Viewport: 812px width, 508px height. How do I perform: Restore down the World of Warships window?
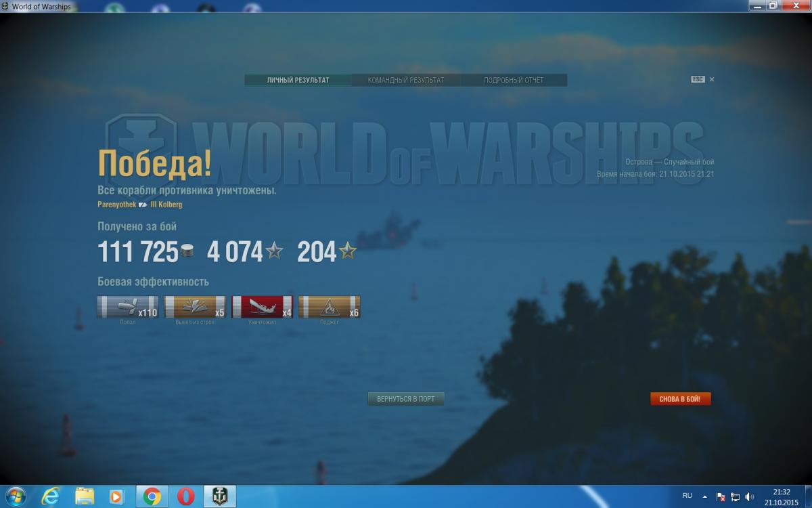click(773, 5)
